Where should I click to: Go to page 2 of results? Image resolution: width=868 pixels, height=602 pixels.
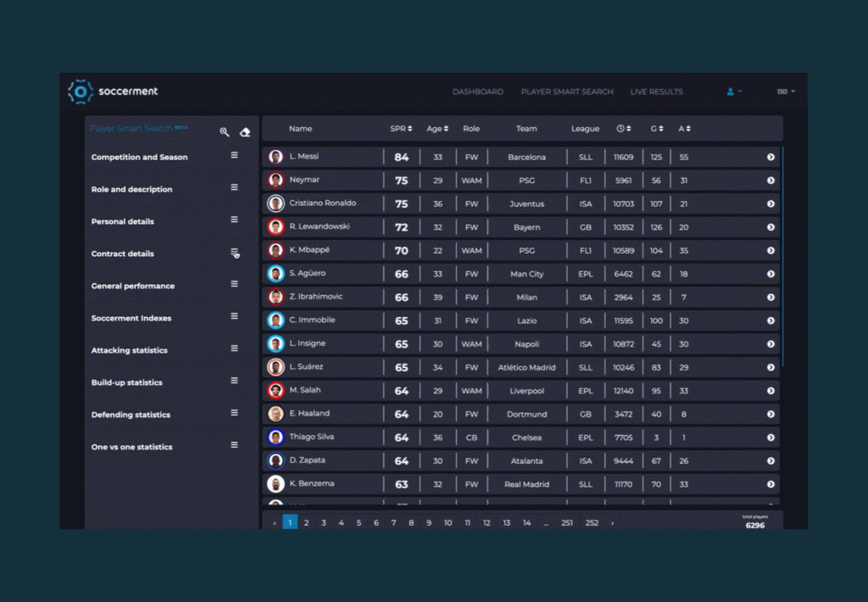pos(306,523)
